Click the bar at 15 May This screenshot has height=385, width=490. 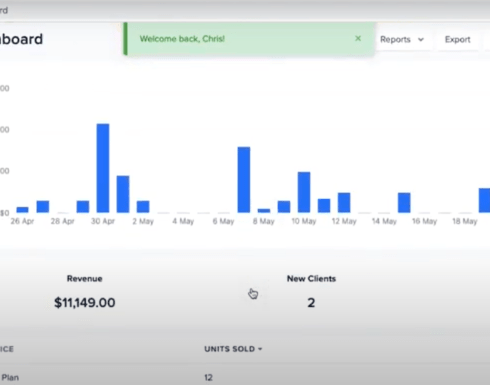[x=404, y=202]
